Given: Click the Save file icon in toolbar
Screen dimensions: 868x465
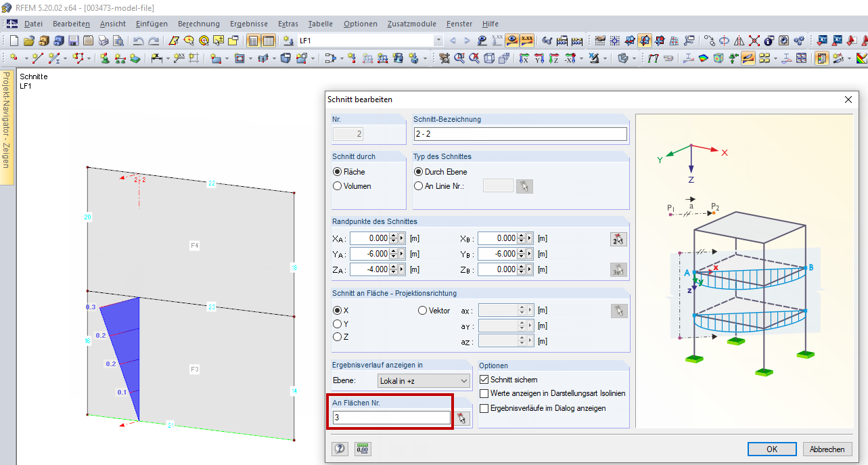Looking at the screenshot, I should [74, 41].
